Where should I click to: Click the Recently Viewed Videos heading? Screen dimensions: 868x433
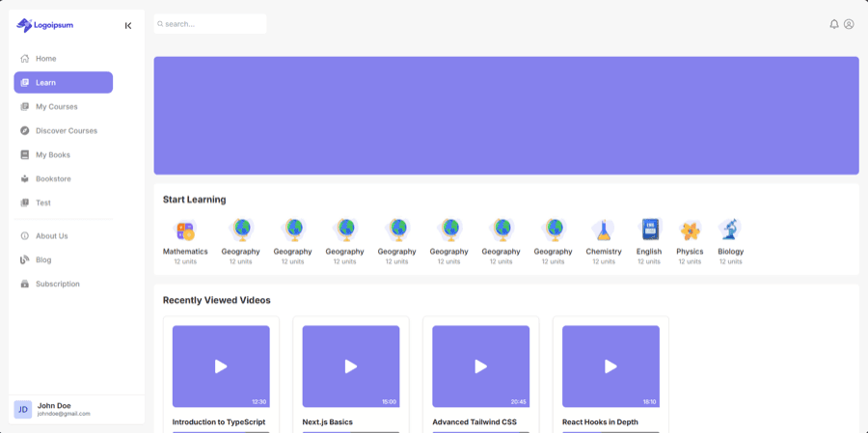click(x=216, y=301)
